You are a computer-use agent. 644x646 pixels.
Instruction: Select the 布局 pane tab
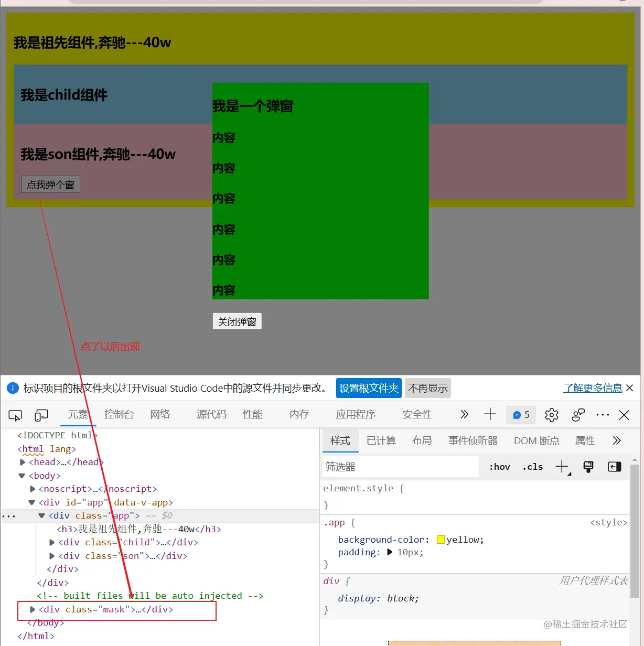pyautogui.click(x=422, y=440)
